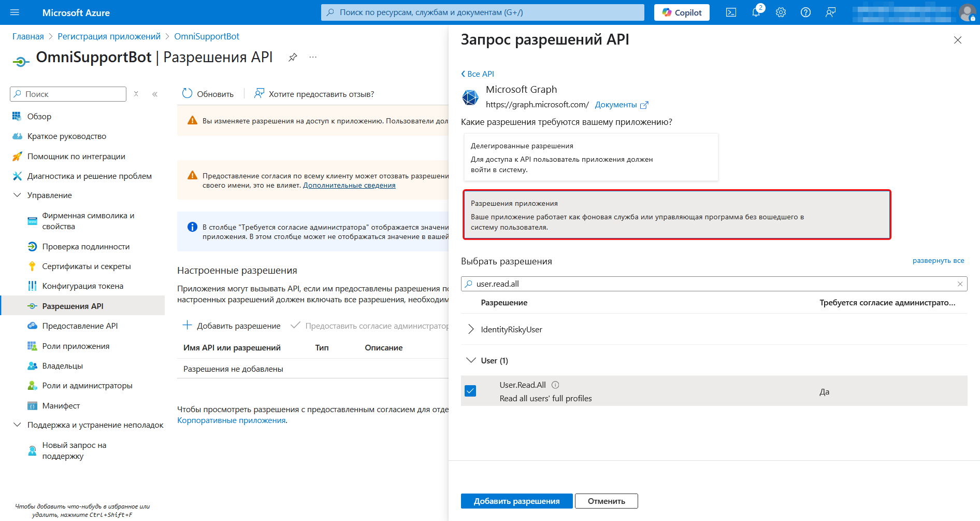980x521 pixels.
Task: Sort by 'Имя API или разрешений' column
Action: point(232,347)
